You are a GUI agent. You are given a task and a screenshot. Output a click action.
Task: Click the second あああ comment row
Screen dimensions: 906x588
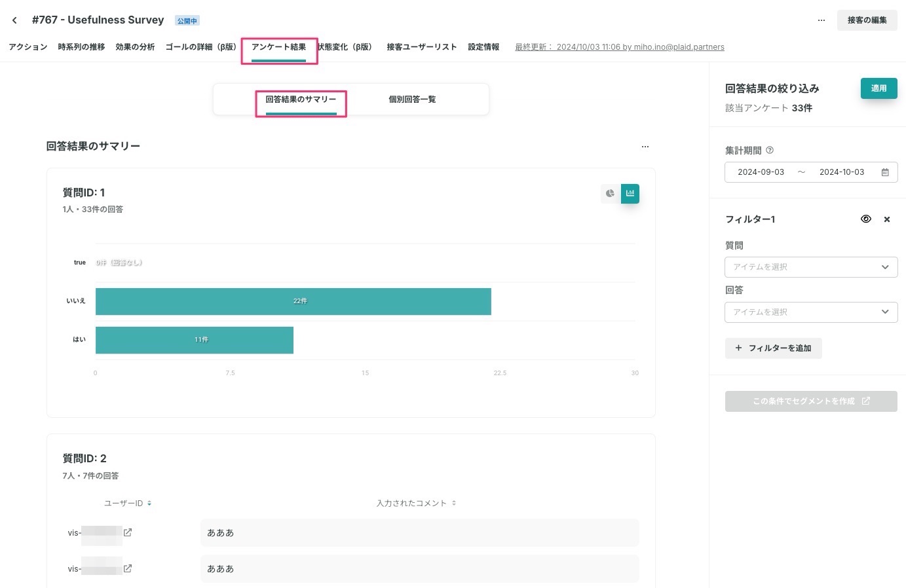pyautogui.click(x=419, y=569)
